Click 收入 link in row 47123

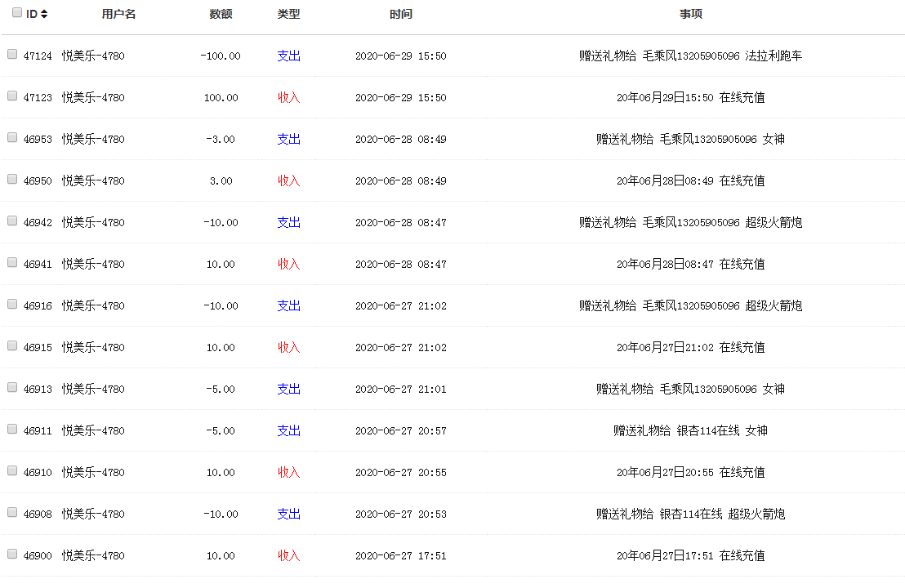pyautogui.click(x=288, y=98)
